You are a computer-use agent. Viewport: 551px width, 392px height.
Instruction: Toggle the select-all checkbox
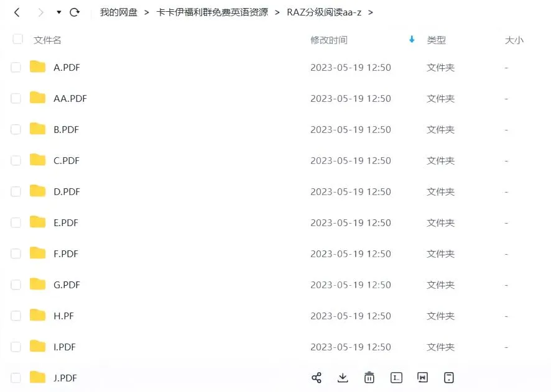17,39
